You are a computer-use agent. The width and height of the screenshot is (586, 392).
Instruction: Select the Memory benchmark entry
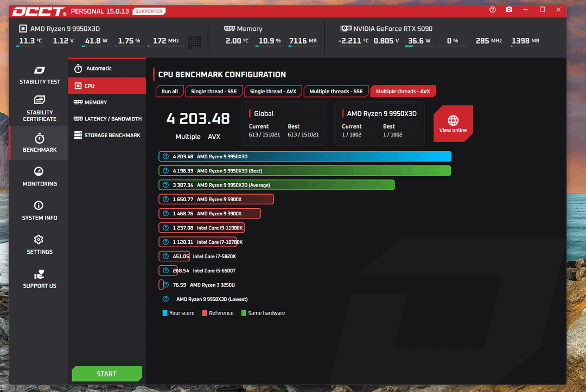(107, 102)
